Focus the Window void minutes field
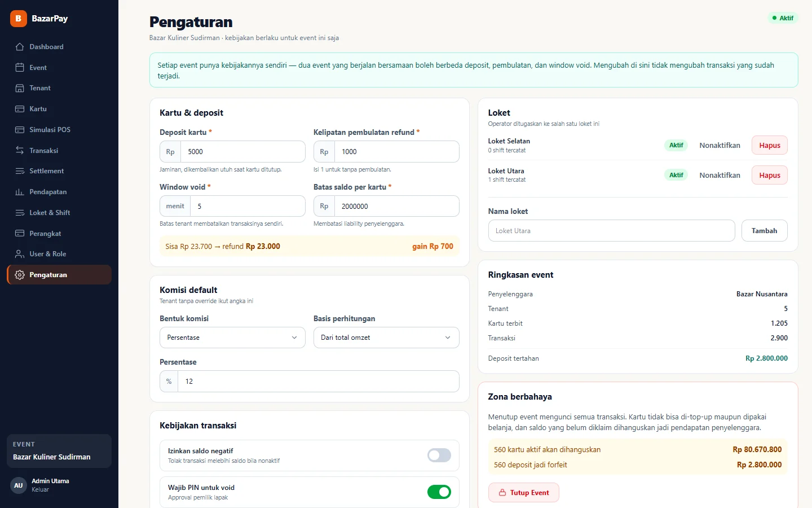The image size is (812, 508). 248,207
